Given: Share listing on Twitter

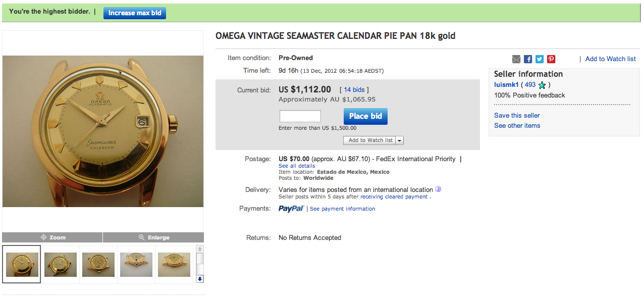Looking at the screenshot, I should [x=540, y=59].
